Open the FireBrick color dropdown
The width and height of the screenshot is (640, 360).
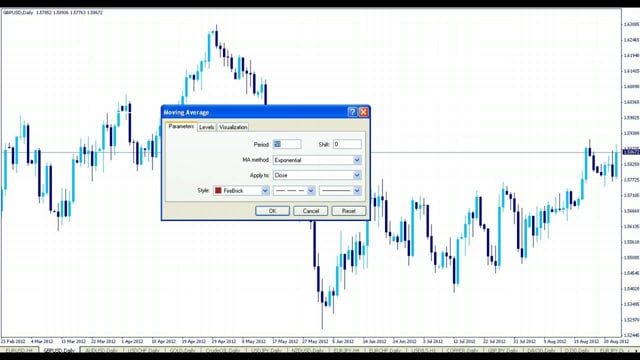[x=241, y=191]
